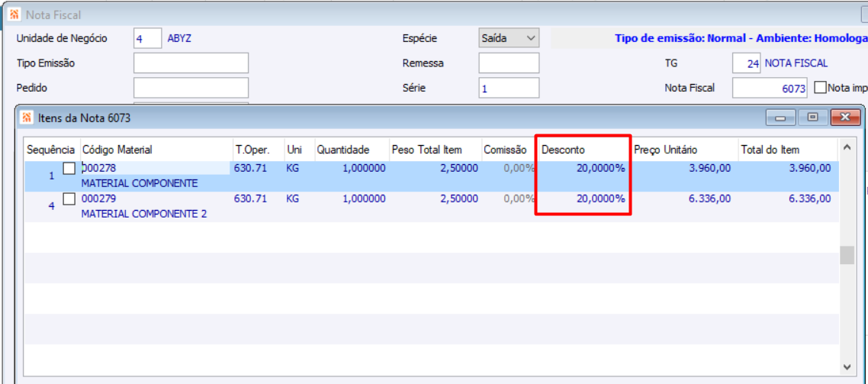Click the Tipo Emissão input field
The image size is (868, 384).
(191, 63)
